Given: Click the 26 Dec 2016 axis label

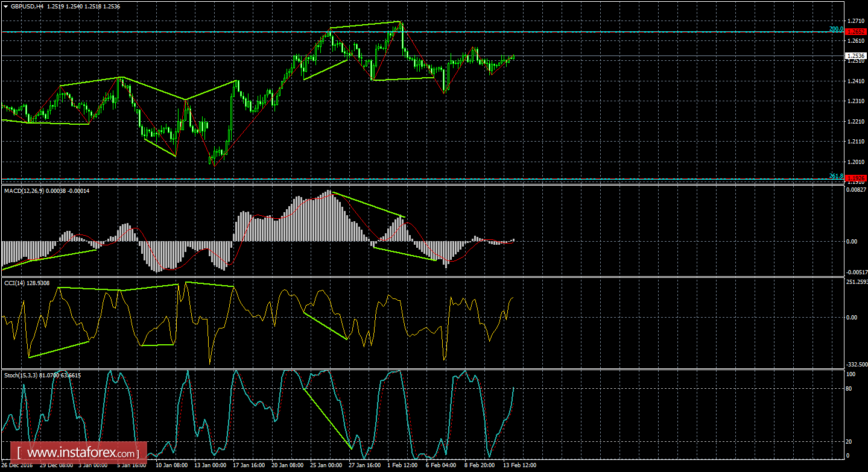Looking at the screenshot, I should (x=18, y=465).
